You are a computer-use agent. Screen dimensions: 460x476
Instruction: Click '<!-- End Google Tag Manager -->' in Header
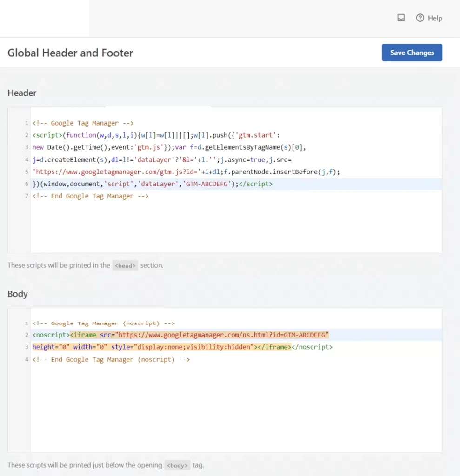(x=91, y=196)
